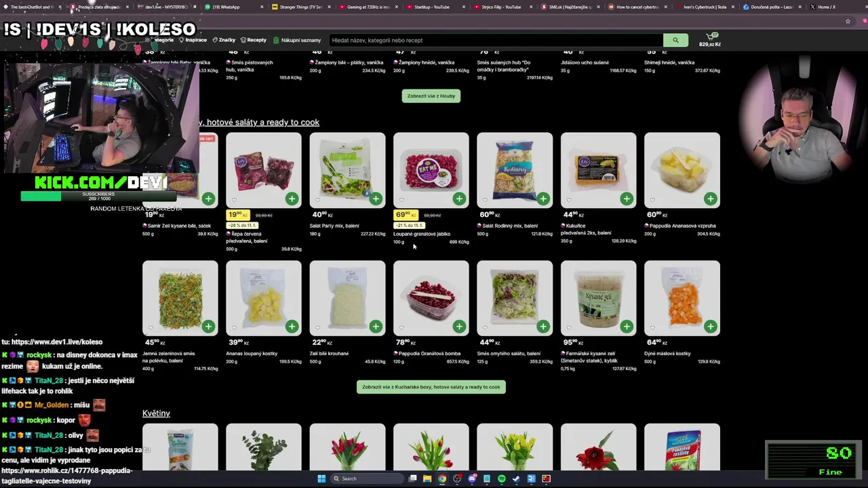
Task: Add Pappudia Ananasová vzpruha to cart
Action: click(x=710, y=199)
